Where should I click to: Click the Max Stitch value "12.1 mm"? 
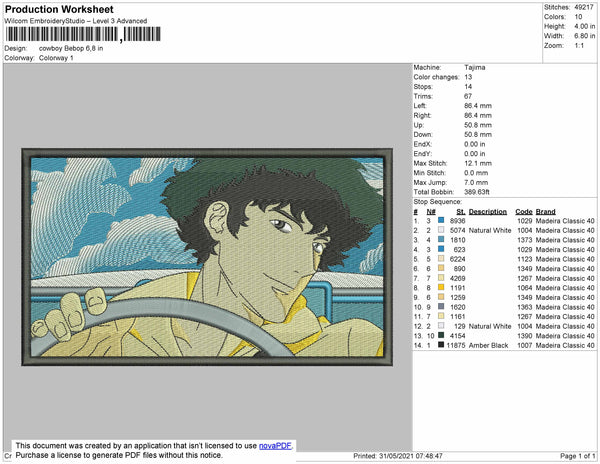point(478,163)
